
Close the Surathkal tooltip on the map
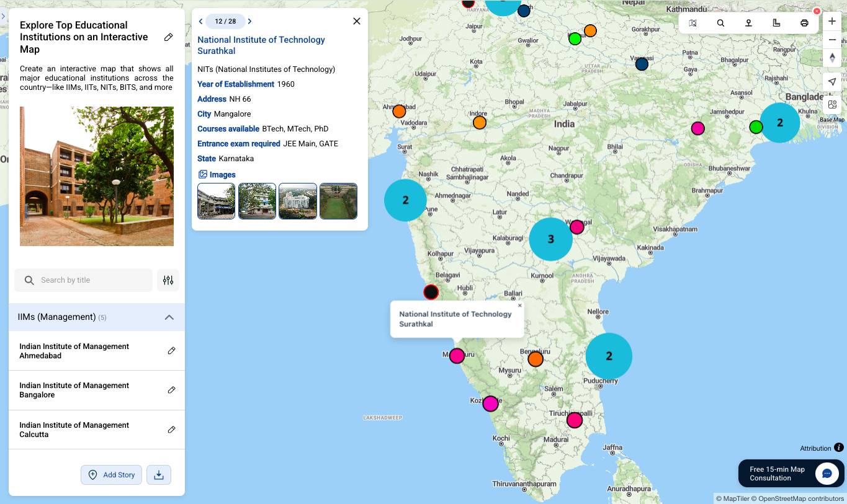(520, 305)
